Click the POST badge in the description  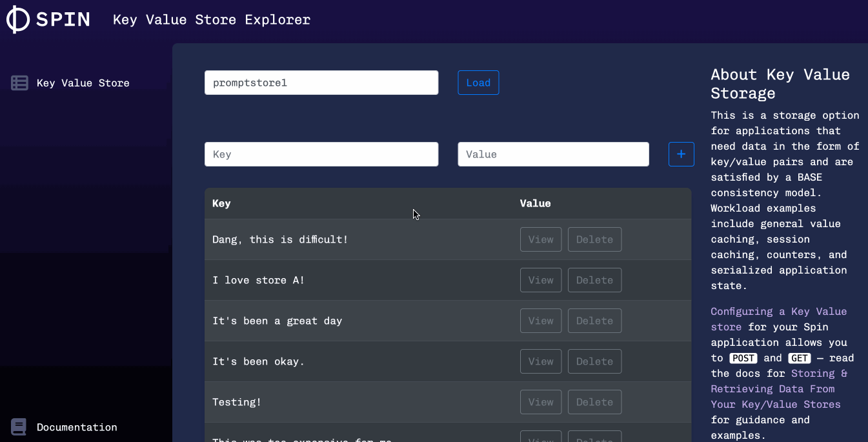point(743,358)
